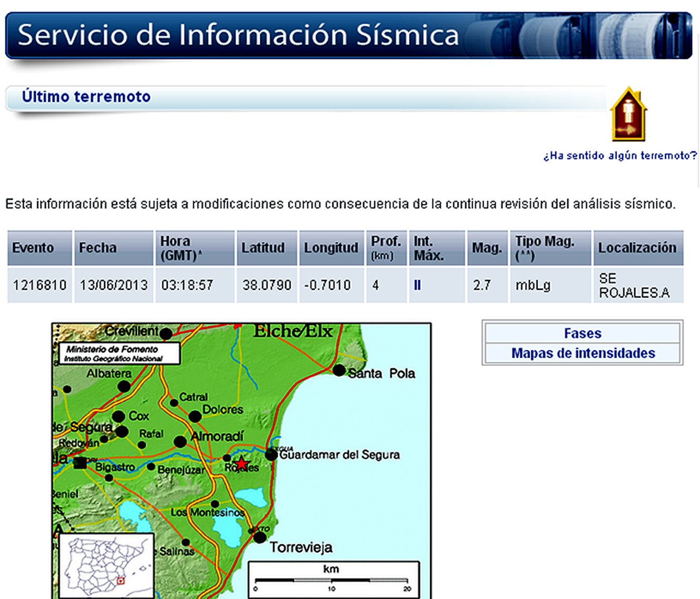Click the Albatera label on the map

click(x=109, y=373)
